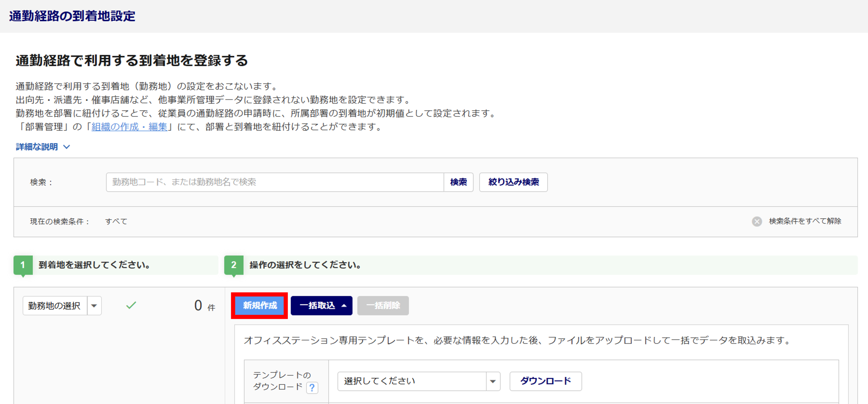Focus the 勤務地コード search input field
Viewport: 868px width, 404px height.
(x=275, y=182)
